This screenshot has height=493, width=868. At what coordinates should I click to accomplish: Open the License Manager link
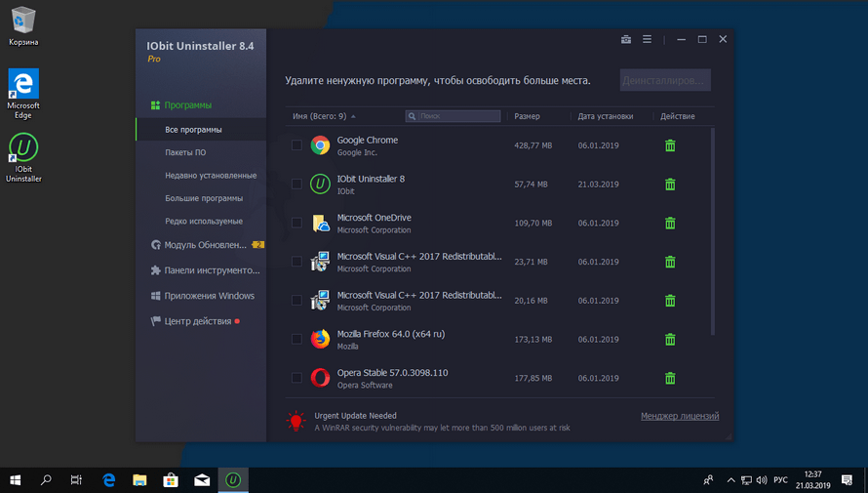(680, 416)
